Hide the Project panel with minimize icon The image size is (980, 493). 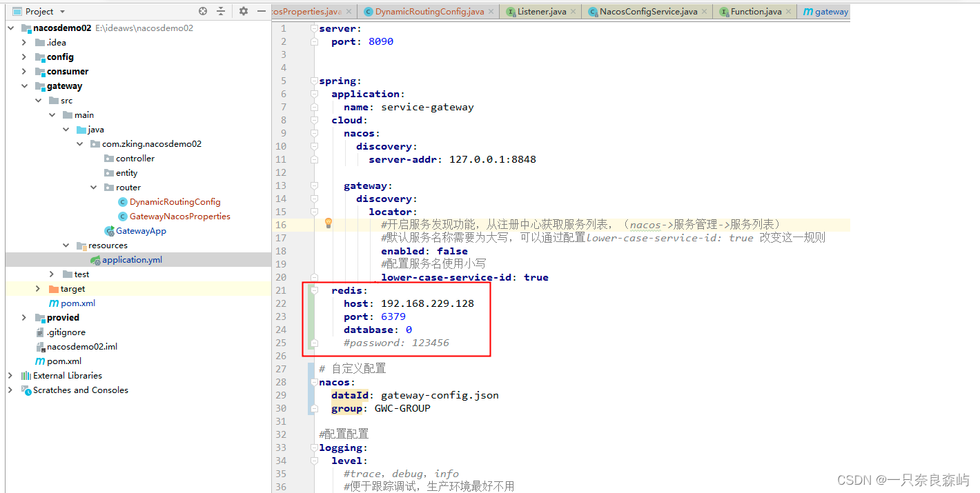click(x=261, y=11)
